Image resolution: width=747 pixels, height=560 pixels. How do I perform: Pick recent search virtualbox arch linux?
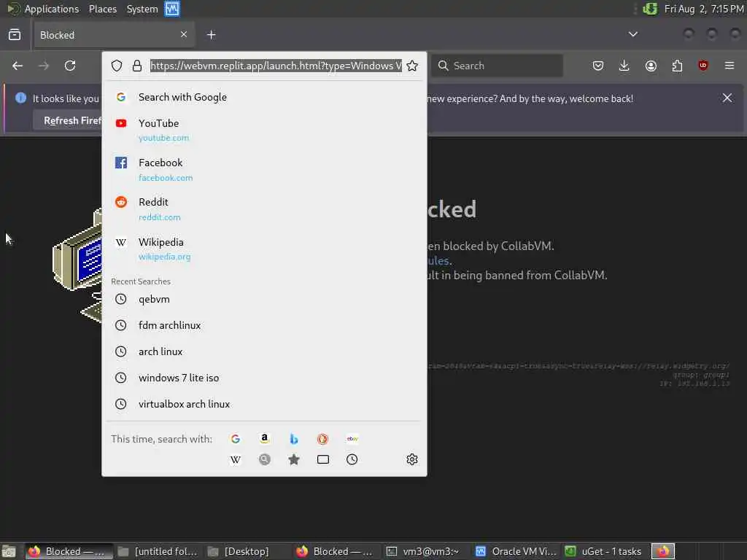pos(264,404)
